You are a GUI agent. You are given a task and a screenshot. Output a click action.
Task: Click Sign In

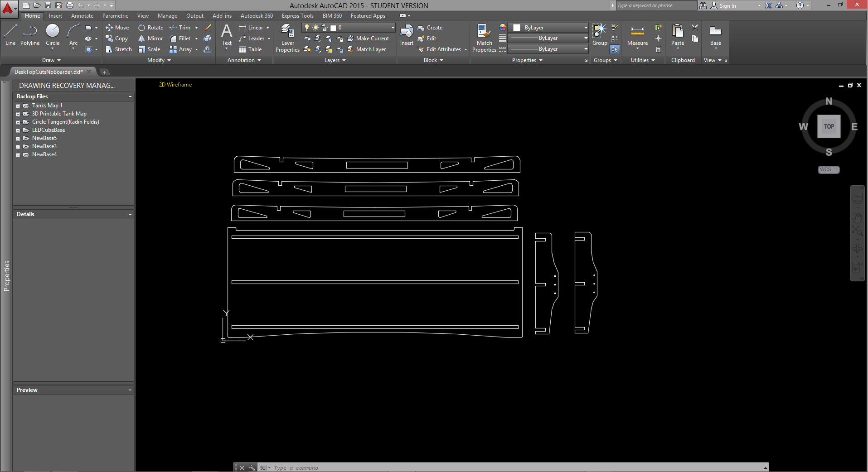tap(723, 5)
